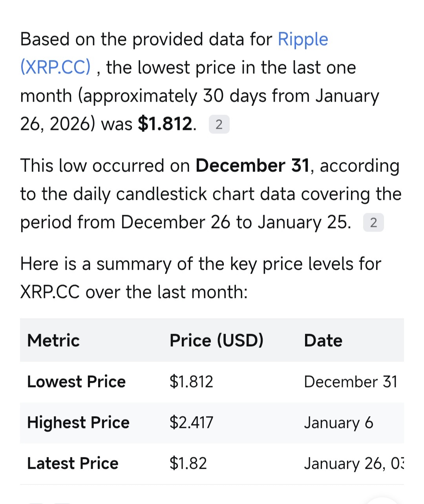Tap the $1.812 cell in the table
This screenshot has height=504, width=424.
(191, 382)
